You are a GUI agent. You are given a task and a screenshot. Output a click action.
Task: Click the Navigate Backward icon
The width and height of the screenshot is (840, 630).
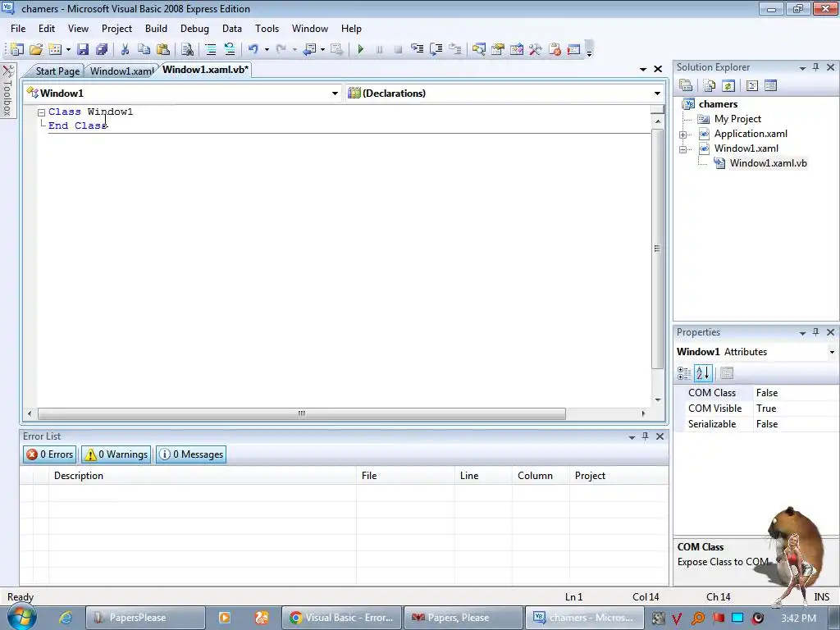click(309, 49)
